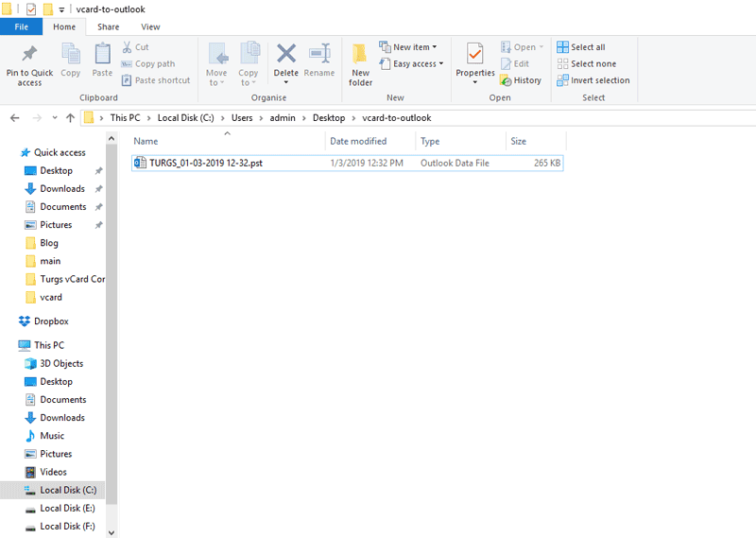Open the New item dropdown

408,47
